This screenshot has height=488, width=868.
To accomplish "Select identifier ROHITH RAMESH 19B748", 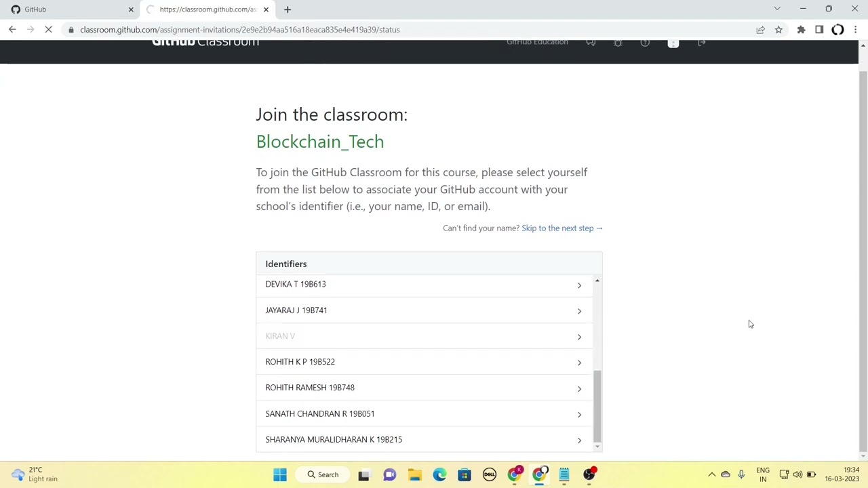I will (x=424, y=388).
